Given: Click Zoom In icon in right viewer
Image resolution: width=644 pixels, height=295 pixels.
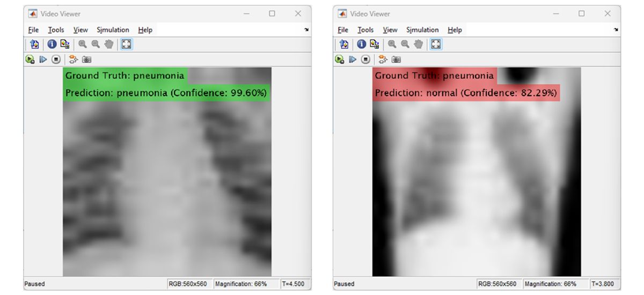Looking at the screenshot, I should coord(392,45).
